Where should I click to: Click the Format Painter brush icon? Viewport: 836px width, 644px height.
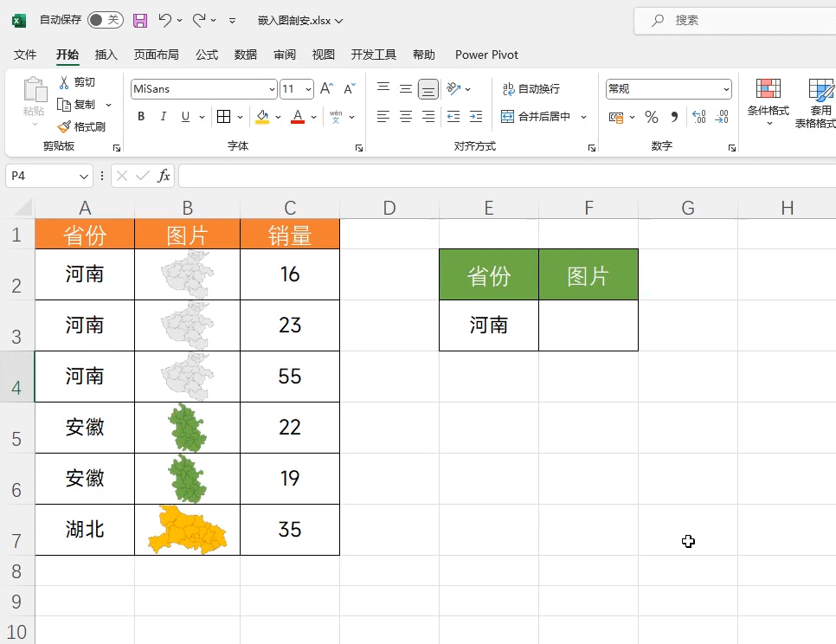pyautogui.click(x=64, y=126)
